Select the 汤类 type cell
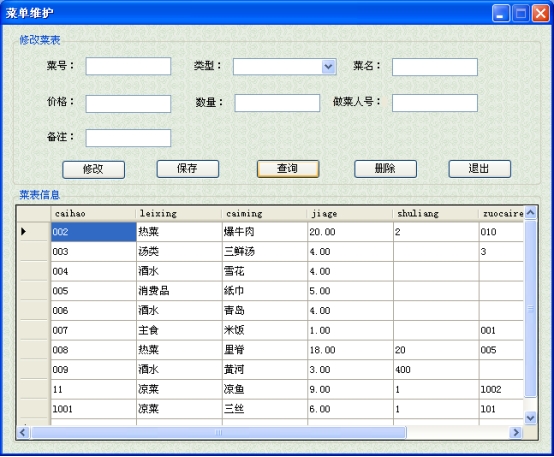Screen dimensions: 554x457 [x=179, y=252]
